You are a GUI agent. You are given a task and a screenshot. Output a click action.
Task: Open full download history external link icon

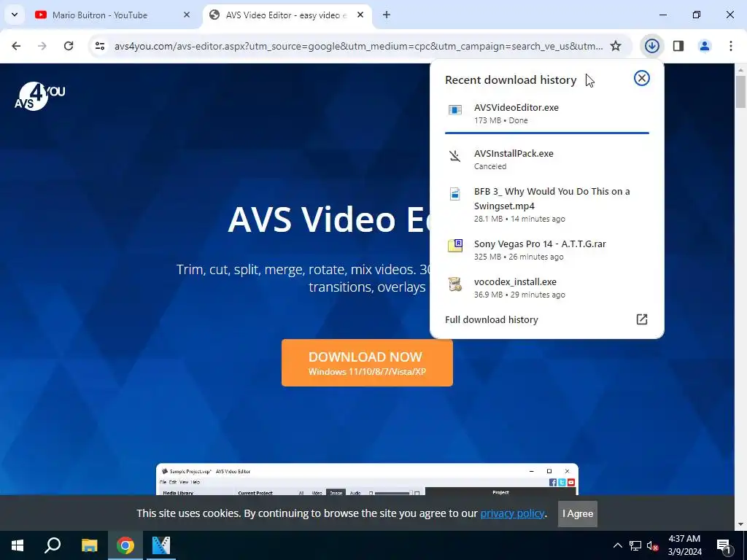pos(642,319)
